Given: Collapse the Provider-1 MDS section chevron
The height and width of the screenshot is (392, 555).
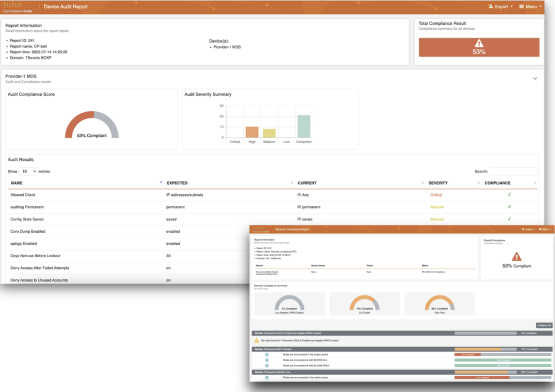Looking at the screenshot, I should 535,79.
